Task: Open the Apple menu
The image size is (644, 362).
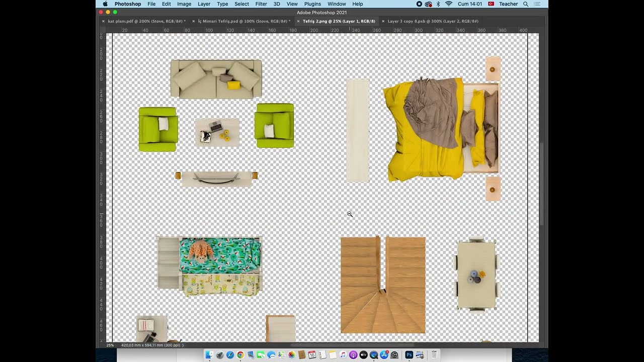Action: 105,4
